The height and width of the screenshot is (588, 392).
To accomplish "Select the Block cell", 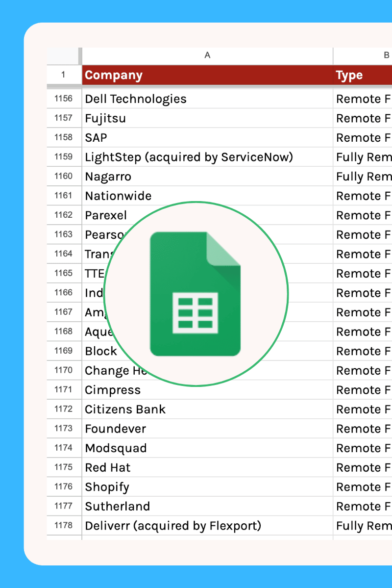I will pyautogui.click(x=207, y=351).
